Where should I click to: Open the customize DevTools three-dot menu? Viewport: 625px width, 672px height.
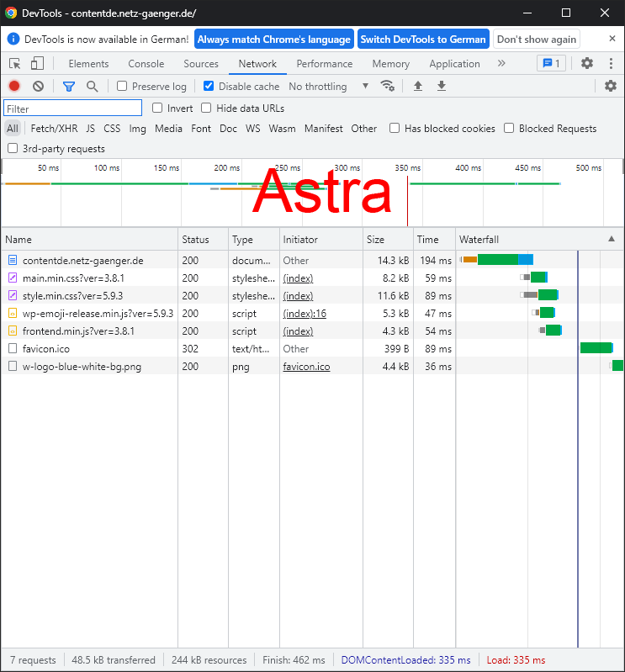coord(611,63)
